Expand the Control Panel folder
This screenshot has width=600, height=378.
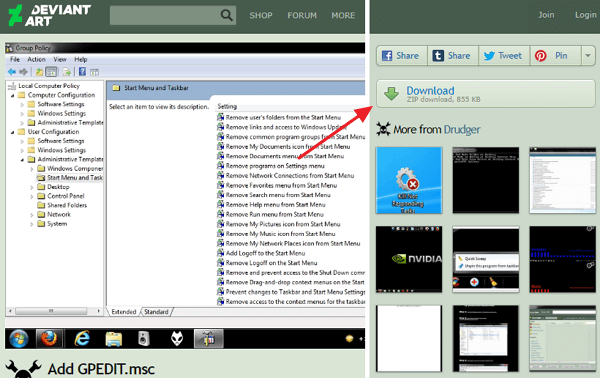[32, 196]
